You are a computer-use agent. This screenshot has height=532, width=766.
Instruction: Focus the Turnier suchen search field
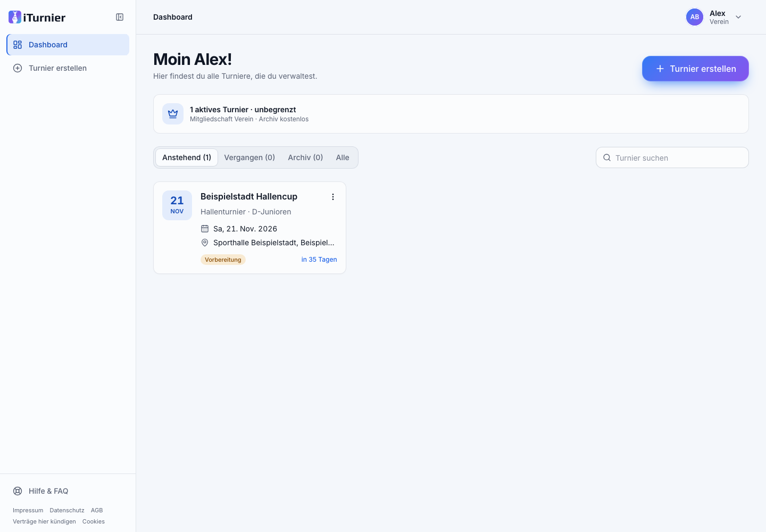tap(672, 157)
